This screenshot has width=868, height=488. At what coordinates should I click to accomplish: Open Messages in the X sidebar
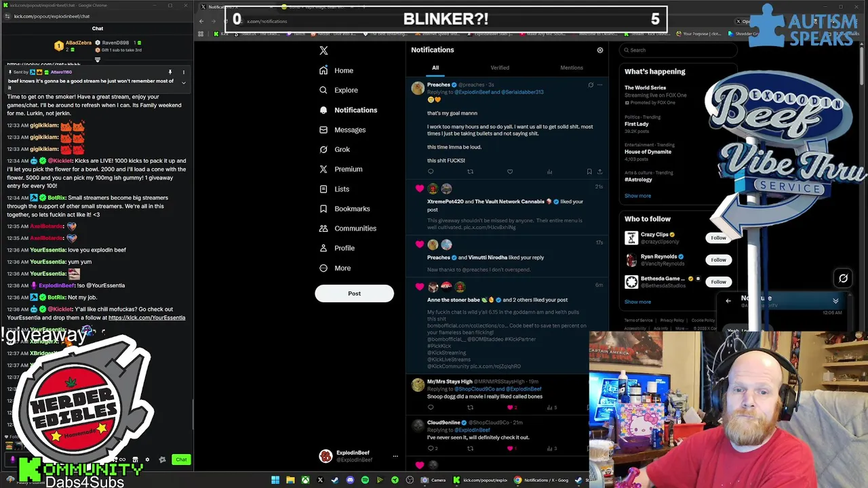coord(342,129)
